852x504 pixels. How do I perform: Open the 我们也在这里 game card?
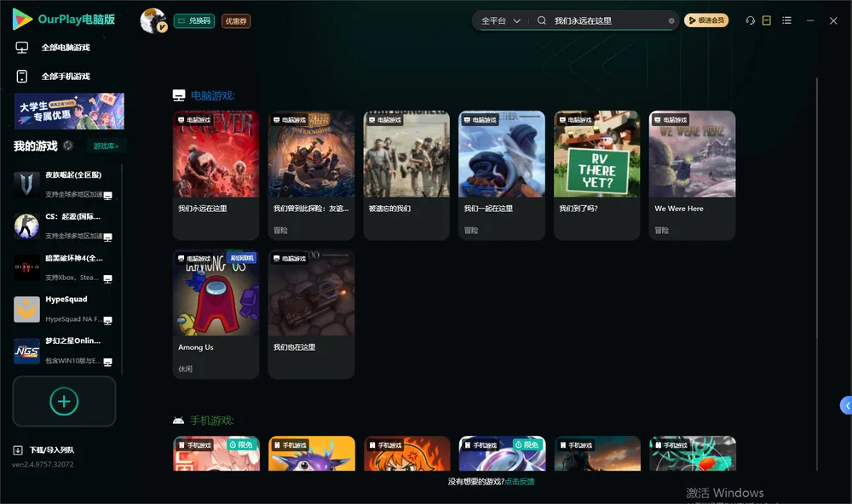(x=311, y=314)
